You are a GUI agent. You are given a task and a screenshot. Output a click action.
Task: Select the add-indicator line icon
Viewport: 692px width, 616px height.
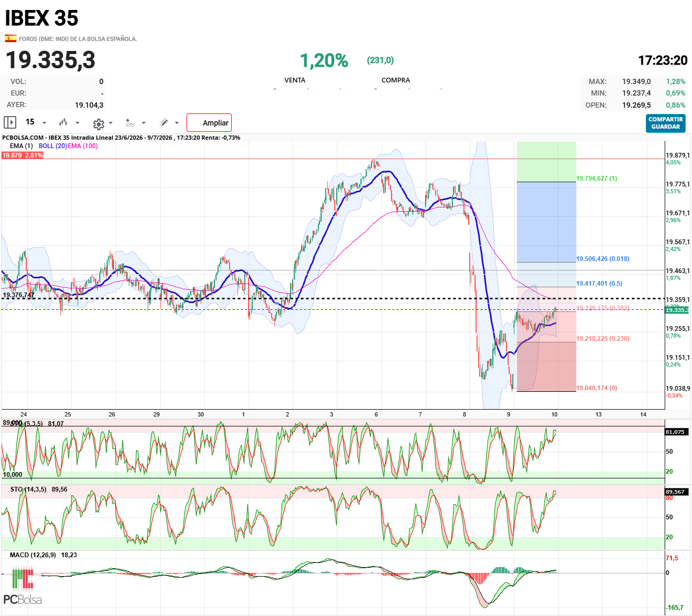(x=130, y=123)
